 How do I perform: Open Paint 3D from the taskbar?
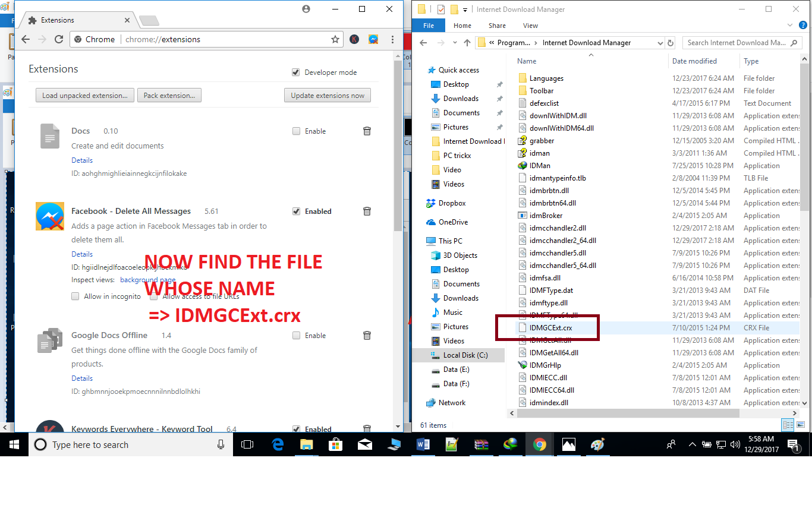(597, 444)
